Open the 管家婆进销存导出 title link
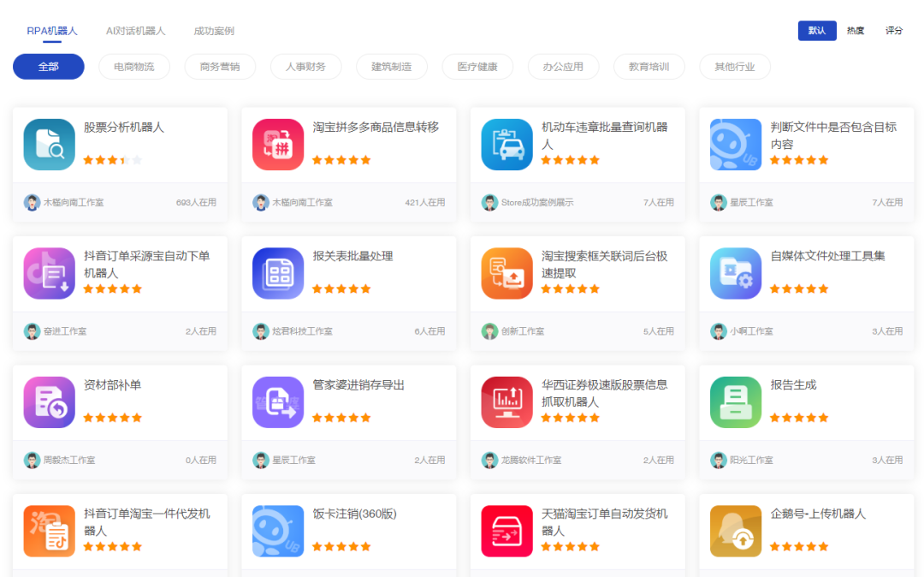924x577 pixels. point(358,385)
